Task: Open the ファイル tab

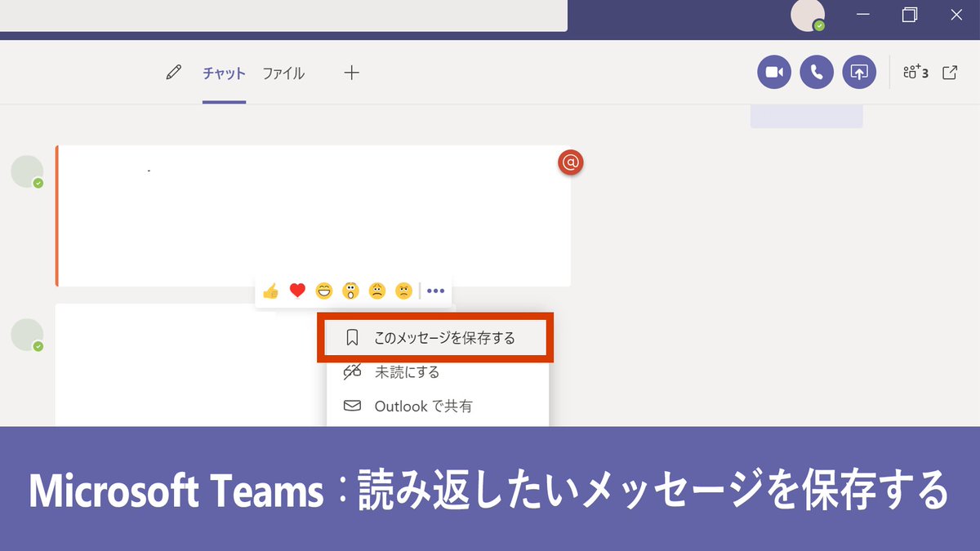Action: pyautogui.click(x=283, y=73)
